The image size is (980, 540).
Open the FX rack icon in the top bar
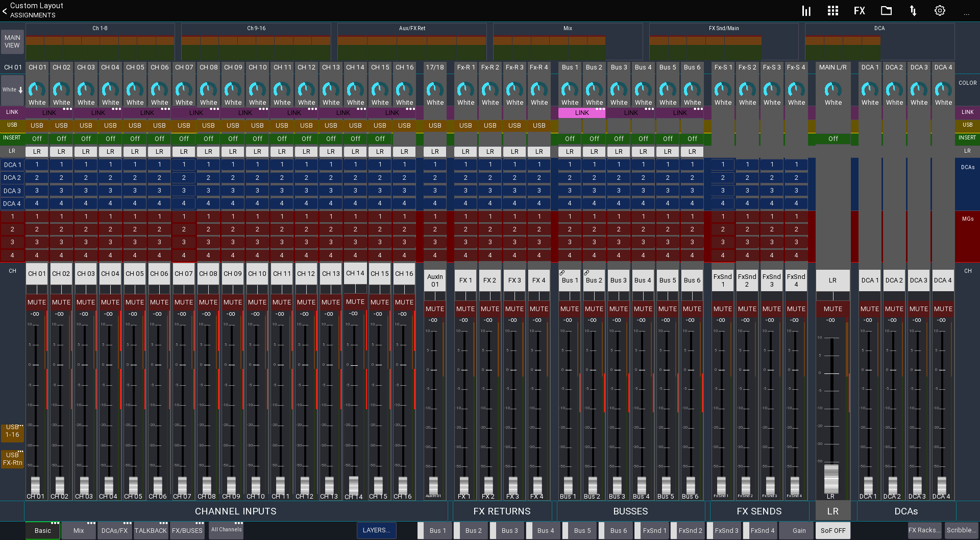pos(860,10)
